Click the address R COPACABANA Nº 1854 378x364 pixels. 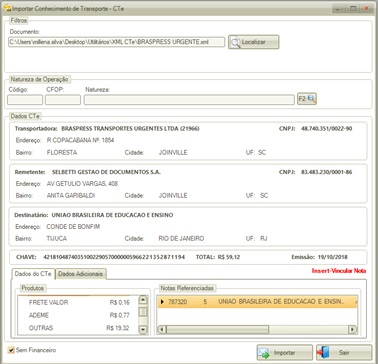pos(80,140)
